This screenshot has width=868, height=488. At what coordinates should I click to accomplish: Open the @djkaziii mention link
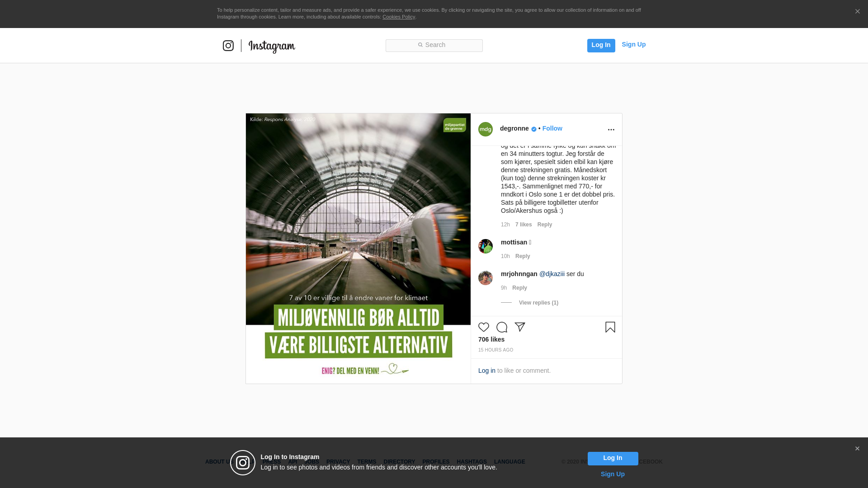coord(552,274)
